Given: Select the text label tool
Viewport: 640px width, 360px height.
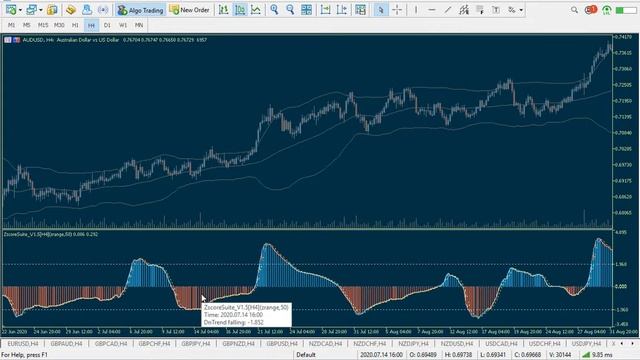Looking at the screenshot, I should pyautogui.click(x=496, y=10).
